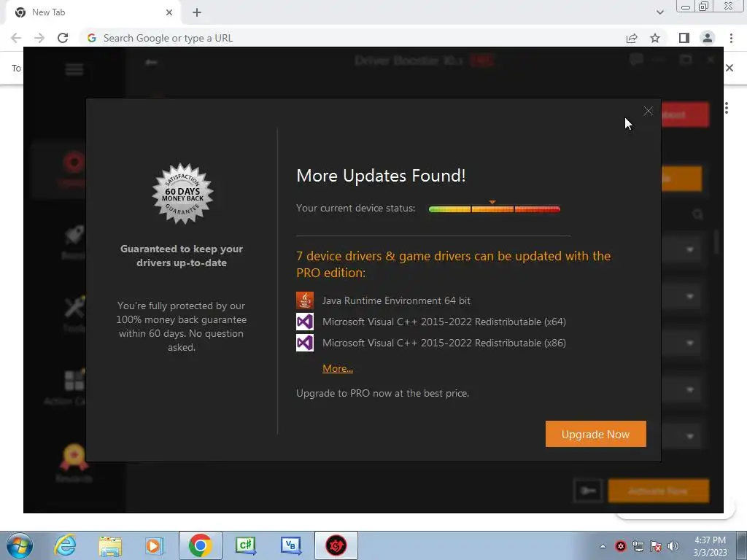747x560 pixels.
Task: Toggle Chrome side panel
Action: coord(684,38)
